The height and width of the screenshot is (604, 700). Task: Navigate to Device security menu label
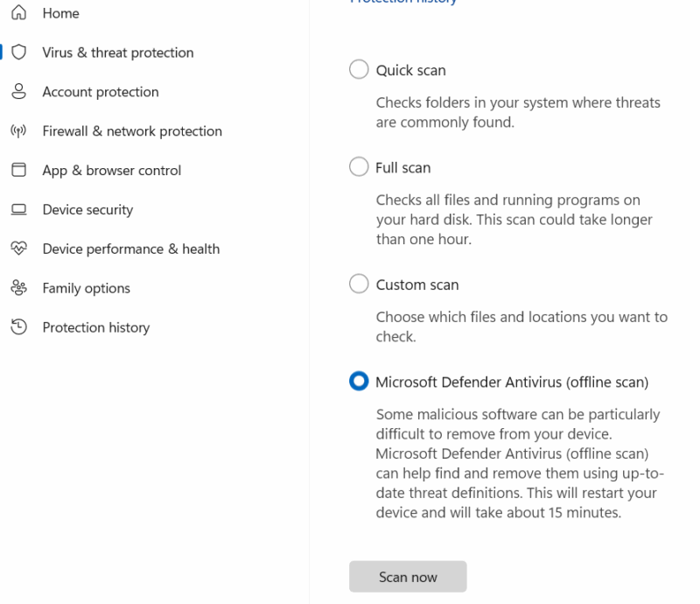tap(87, 210)
